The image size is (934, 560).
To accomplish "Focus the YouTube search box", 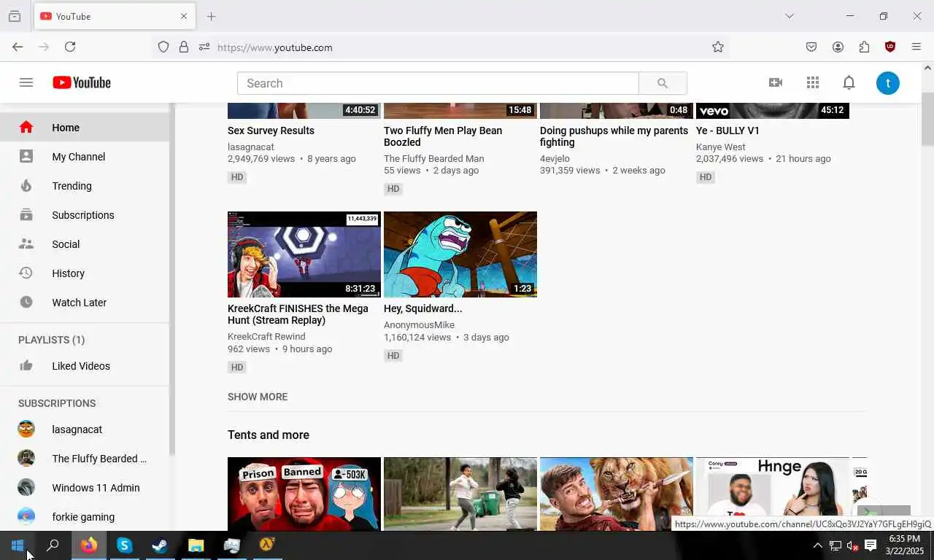I will click(438, 83).
